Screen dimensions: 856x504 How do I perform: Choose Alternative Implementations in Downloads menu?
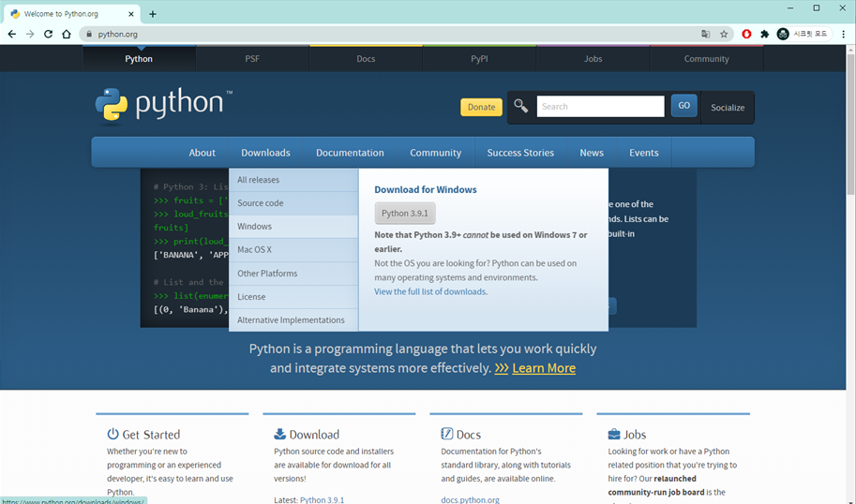click(x=293, y=320)
